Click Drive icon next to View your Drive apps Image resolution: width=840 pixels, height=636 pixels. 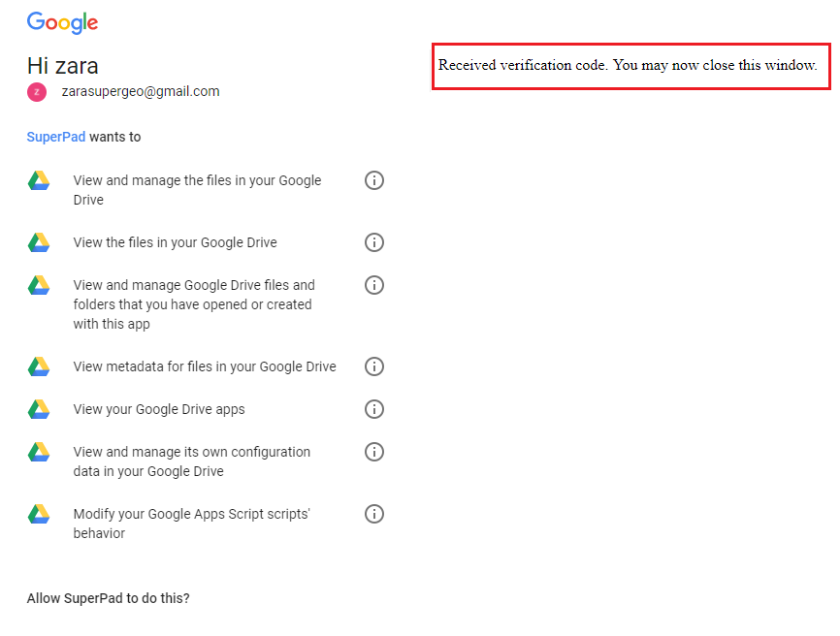39,409
